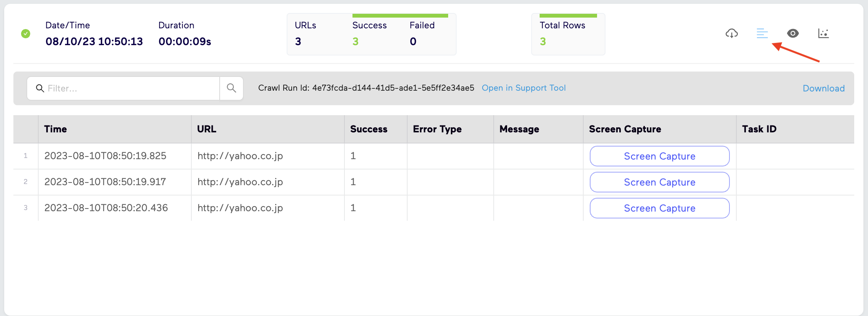The height and width of the screenshot is (316, 868).
Task: Click the Open in Support Tool link
Action: click(524, 88)
